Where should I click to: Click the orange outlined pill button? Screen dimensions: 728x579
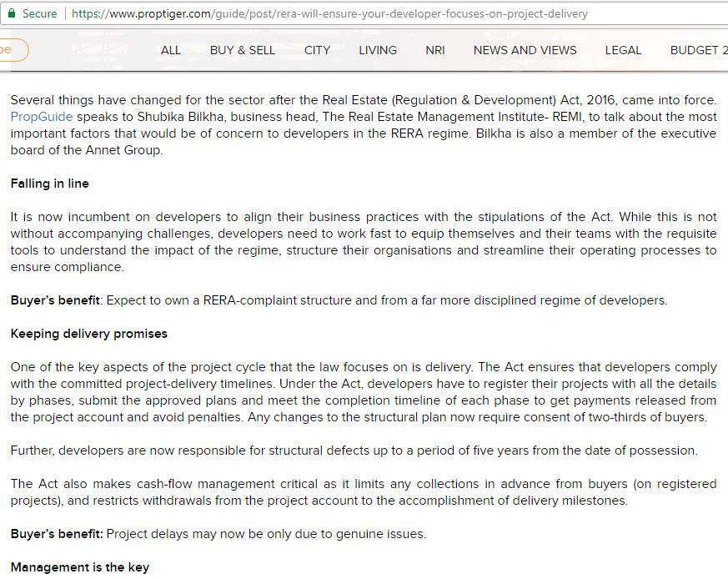click(x=13, y=50)
